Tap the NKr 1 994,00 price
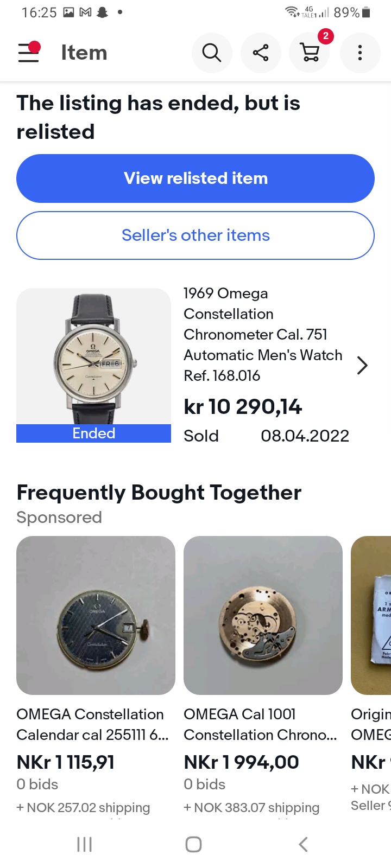Screen dimensions: 391x868 241,762
